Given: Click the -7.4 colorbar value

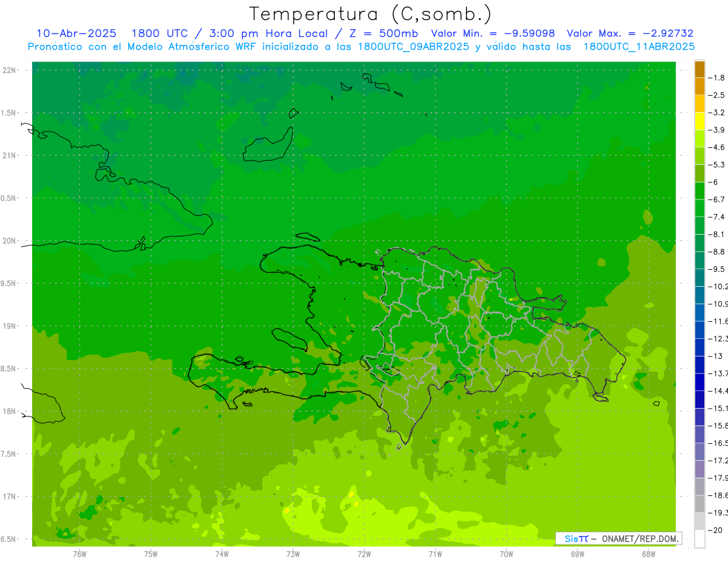Looking at the screenshot, I should [717, 216].
